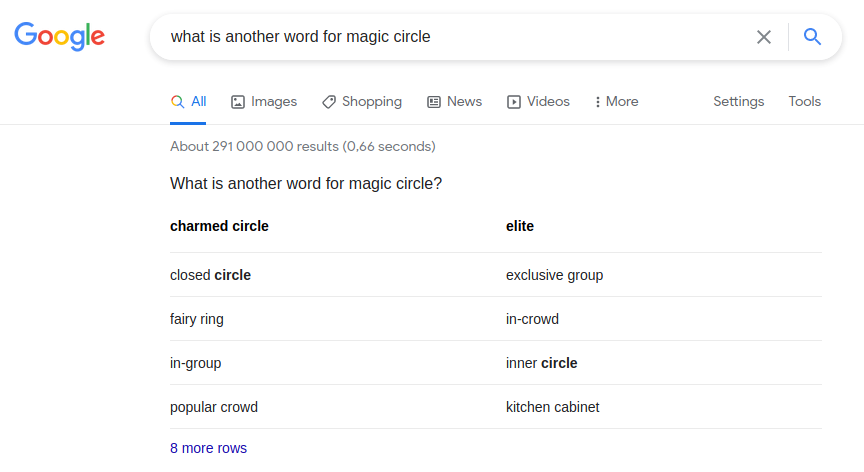Click the inner circle entry
864x472 pixels.
coord(542,364)
